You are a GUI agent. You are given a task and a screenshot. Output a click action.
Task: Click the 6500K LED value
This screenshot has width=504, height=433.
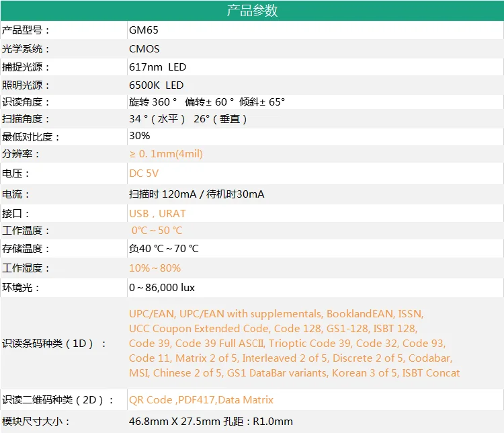click(x=156, y=85)
